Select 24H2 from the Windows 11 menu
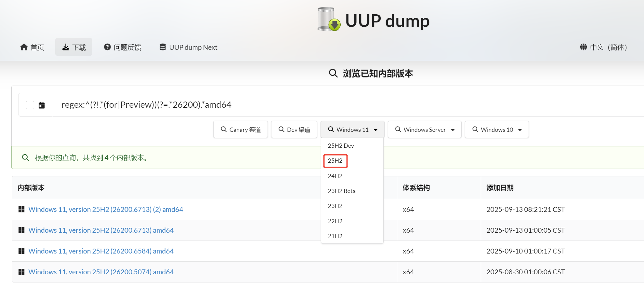644x288 pixels. click(x=352, y=176)
